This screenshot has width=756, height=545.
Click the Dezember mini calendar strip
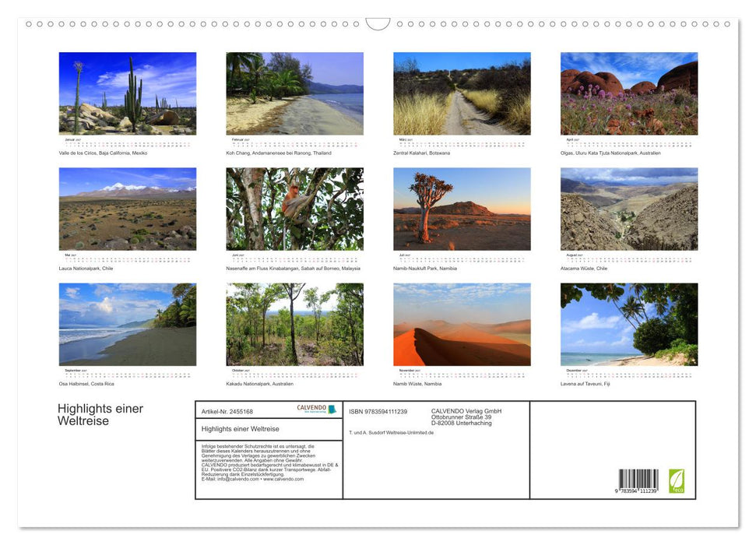point(629,373)
